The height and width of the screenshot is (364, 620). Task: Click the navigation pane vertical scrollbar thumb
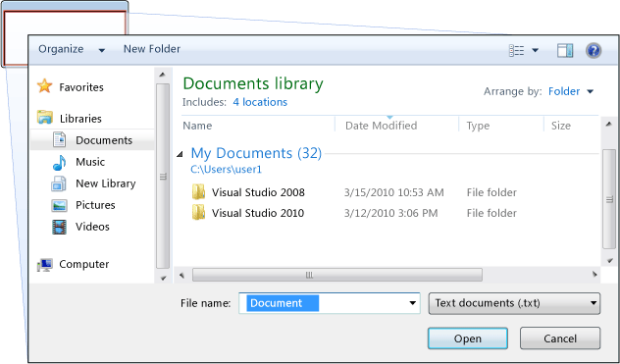(163, 177)
